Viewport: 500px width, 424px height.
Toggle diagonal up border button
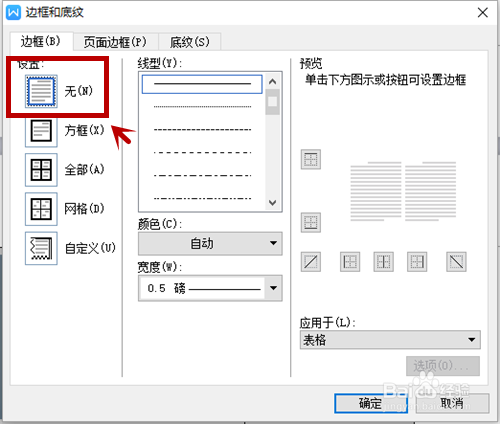point(311,262)
